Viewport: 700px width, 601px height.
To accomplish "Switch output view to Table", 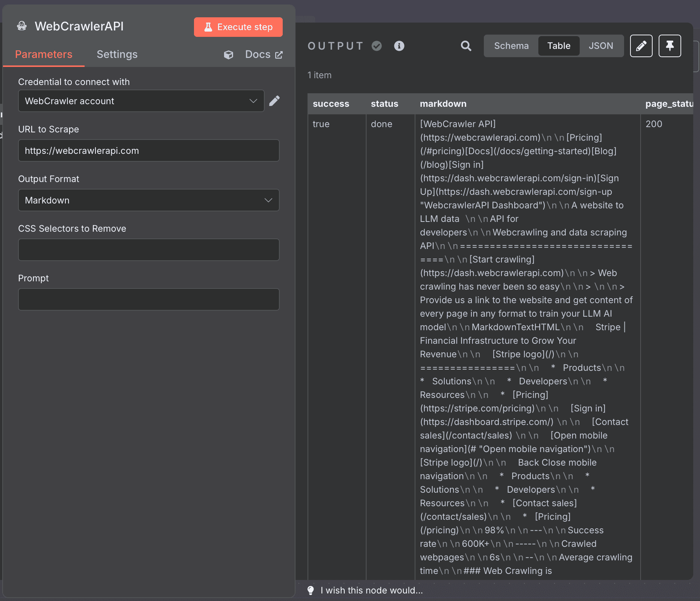I will point(559,46).
